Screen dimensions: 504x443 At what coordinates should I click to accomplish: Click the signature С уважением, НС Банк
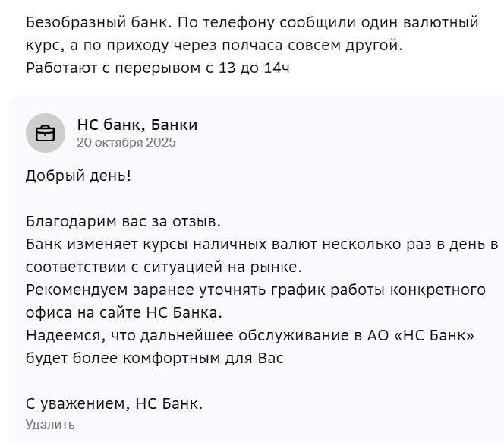pyautogui.click(x=114, y=403)
